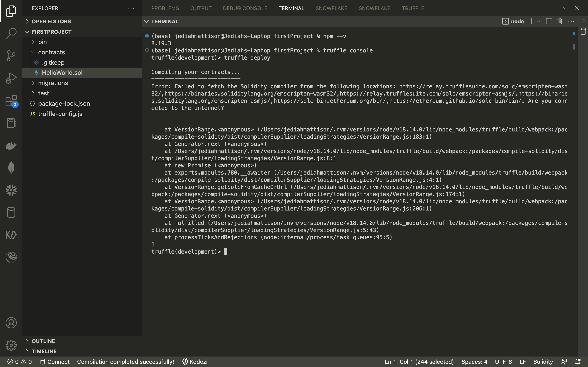Open the UTF-8 encoding selector

pos(503,361)
